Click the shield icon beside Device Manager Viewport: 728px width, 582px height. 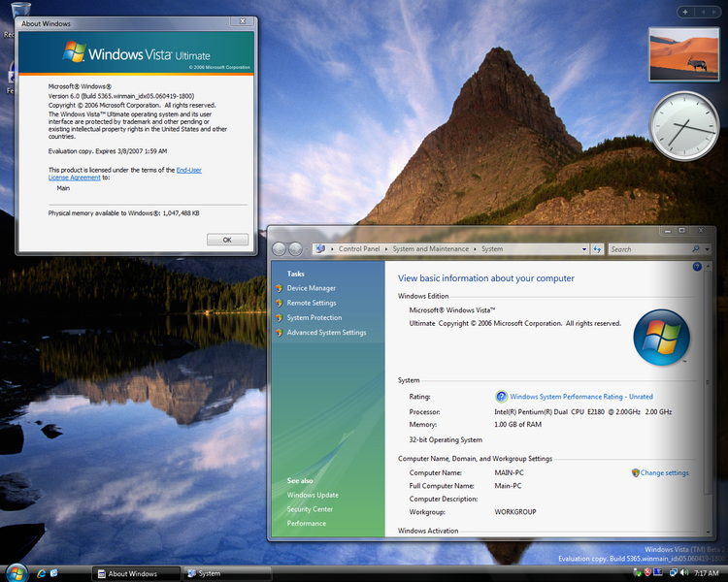click(279, 288)
